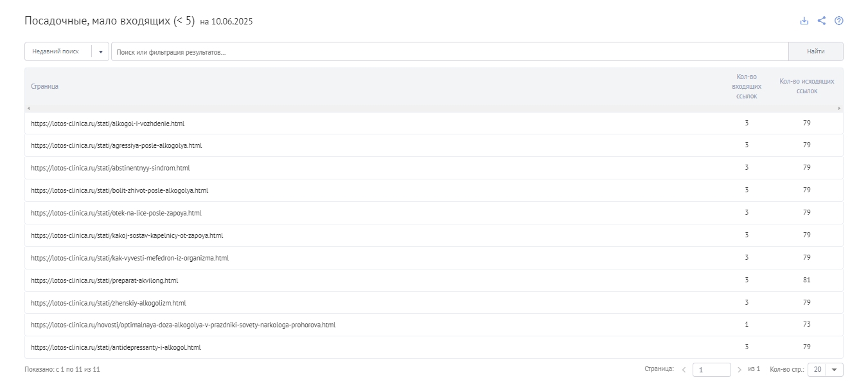This screenshot has width=868, height=391.
Task: Open agressiya-posle-alkogolya.html page link
Action: pyautogui.click(x=116, y=145)
